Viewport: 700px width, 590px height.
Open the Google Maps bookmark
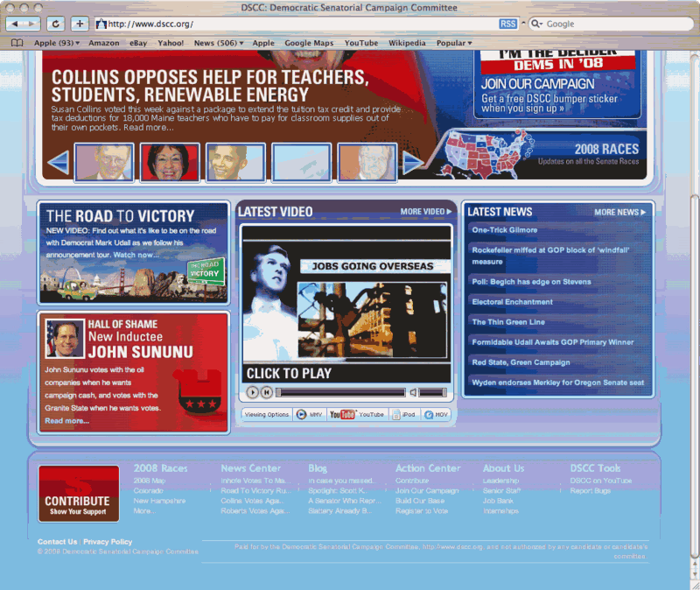[x=309, y=43]
